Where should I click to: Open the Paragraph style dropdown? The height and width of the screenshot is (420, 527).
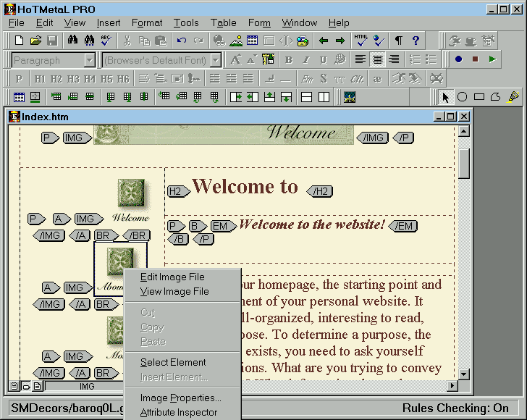pyautogui.click(x=90, y=61)
